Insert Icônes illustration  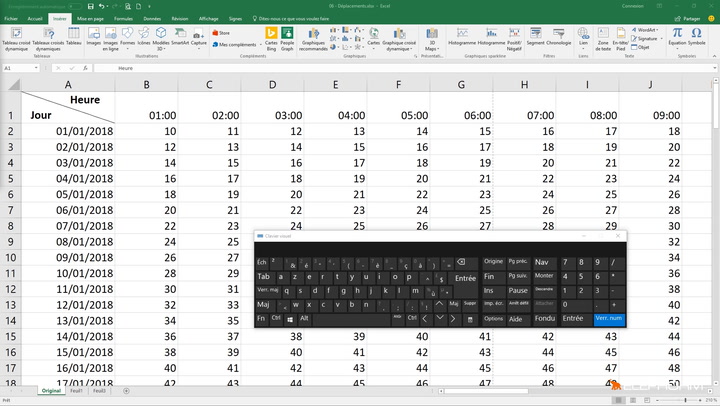tap(144, 37)
